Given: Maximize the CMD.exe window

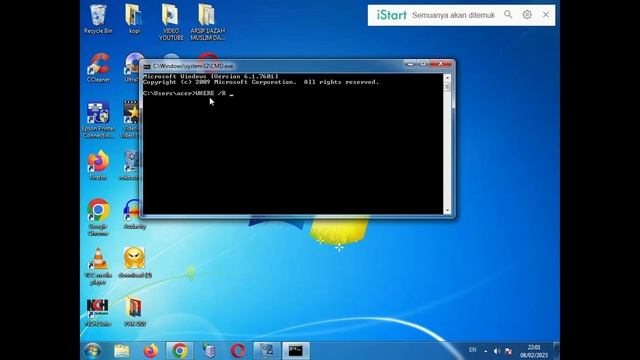Looking at the screenshot, I should tap(422, 64).
